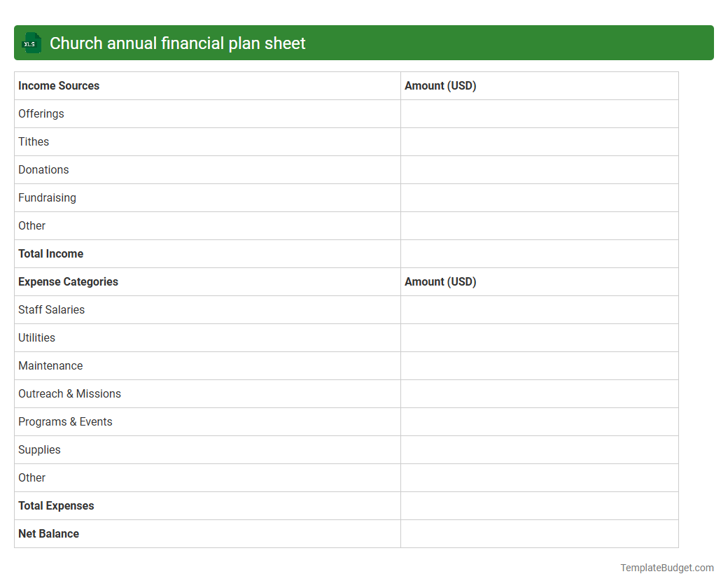Click the Other income row
This screenshot has width=728, height=588.
[31, 225]
